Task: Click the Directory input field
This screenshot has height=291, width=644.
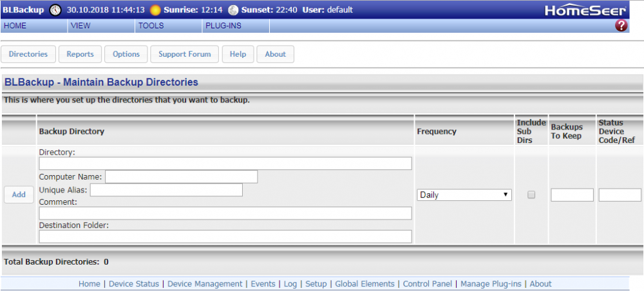Action: (225, 164)
